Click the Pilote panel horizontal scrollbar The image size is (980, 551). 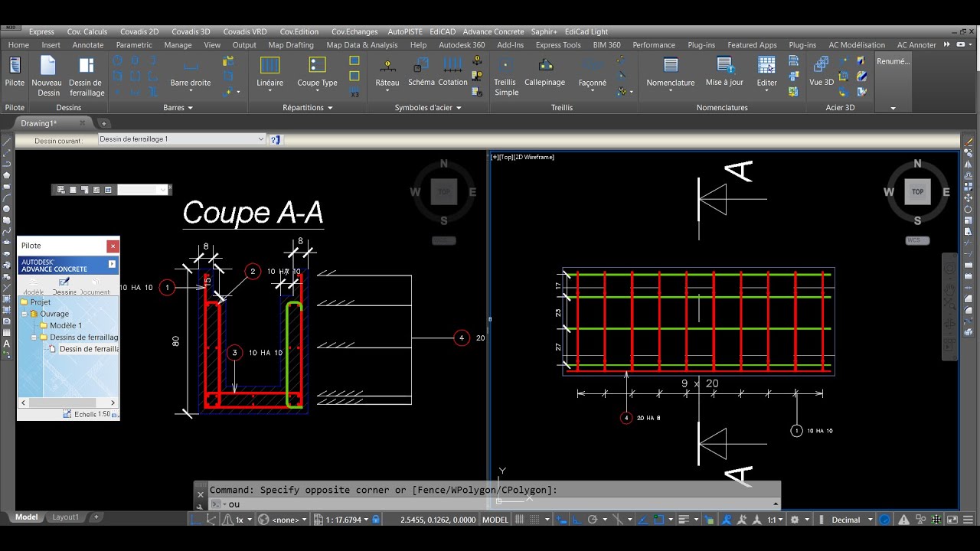coord(68,403)
